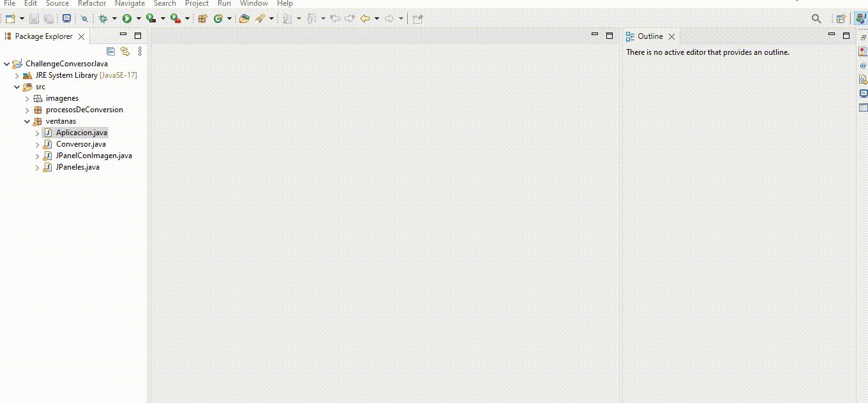The width and height of the screenshot is (868, 403).
Task: Expand the procesosDeConversion package
Action: [x=27, y=110]
